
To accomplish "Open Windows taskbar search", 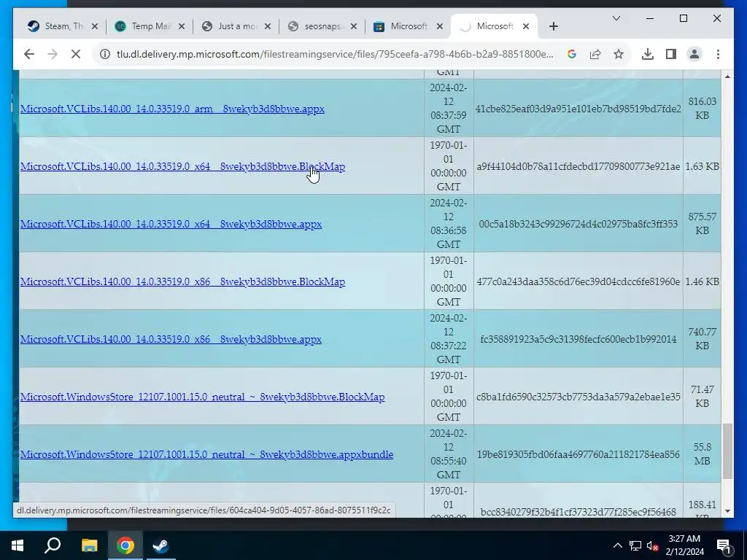I will click(53, 545).
